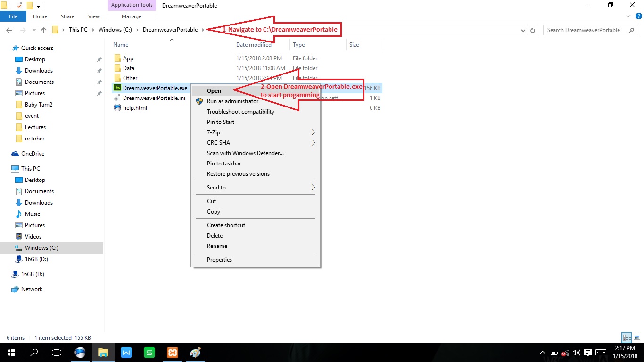Select the App folder icon

tap(117, 58)
